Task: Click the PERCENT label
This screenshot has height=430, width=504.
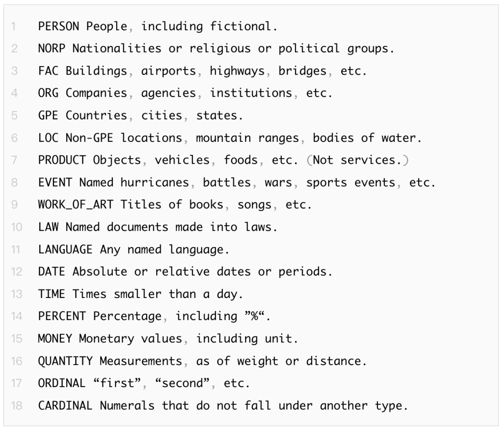Action: [62, 317]
